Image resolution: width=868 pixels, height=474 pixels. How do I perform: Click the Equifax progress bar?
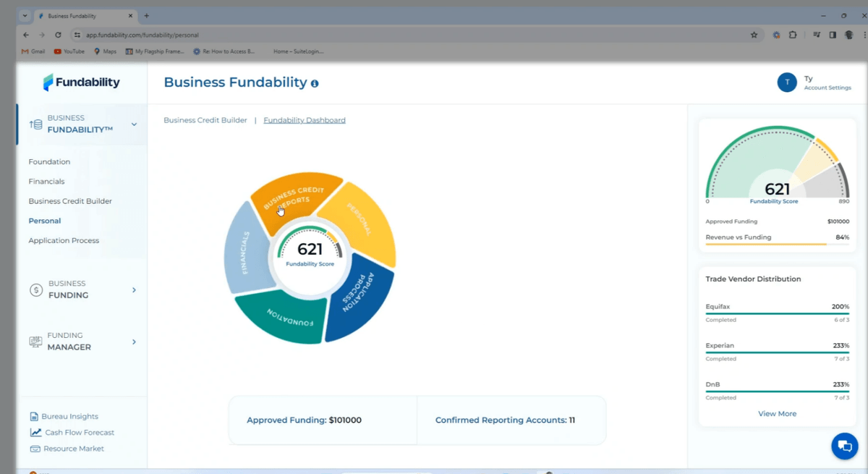pyautogui.click(x=777, y=313)
